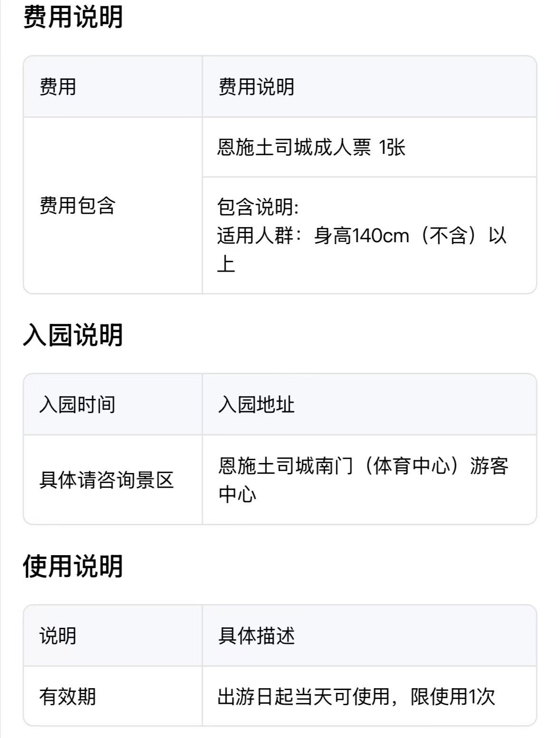
Task: Click the 费用说明 table column header
Action: [256, 87]
